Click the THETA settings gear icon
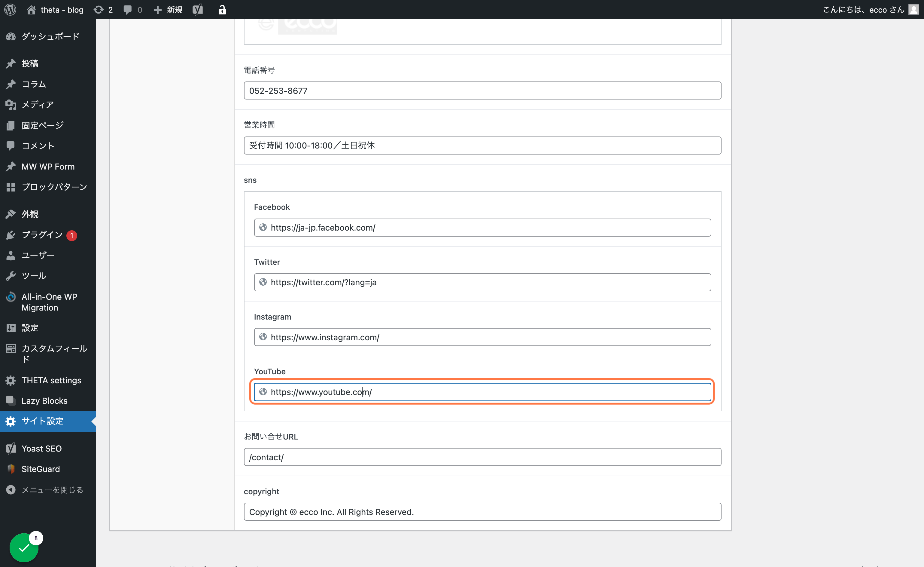 [11, 380]
